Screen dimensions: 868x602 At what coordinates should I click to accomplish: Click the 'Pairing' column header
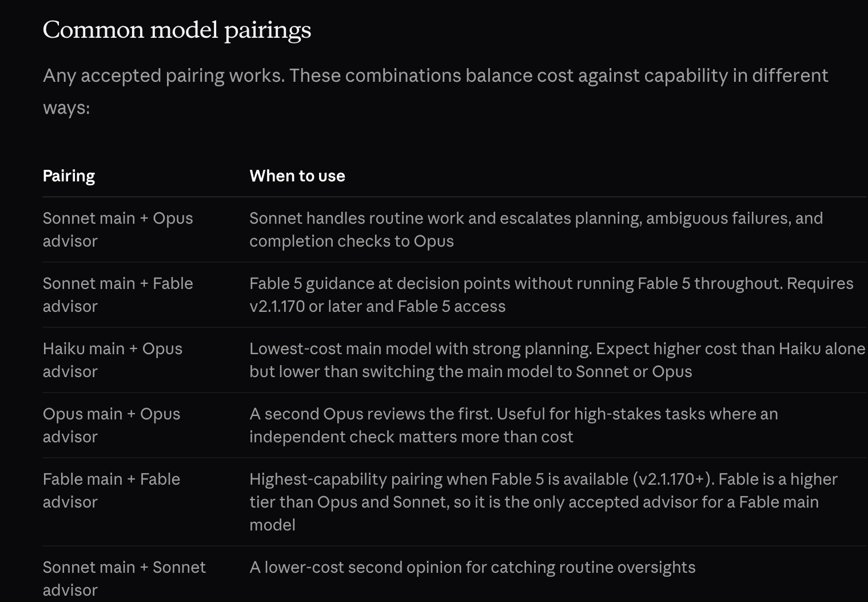pyautogui.click(x=69, y=176)
